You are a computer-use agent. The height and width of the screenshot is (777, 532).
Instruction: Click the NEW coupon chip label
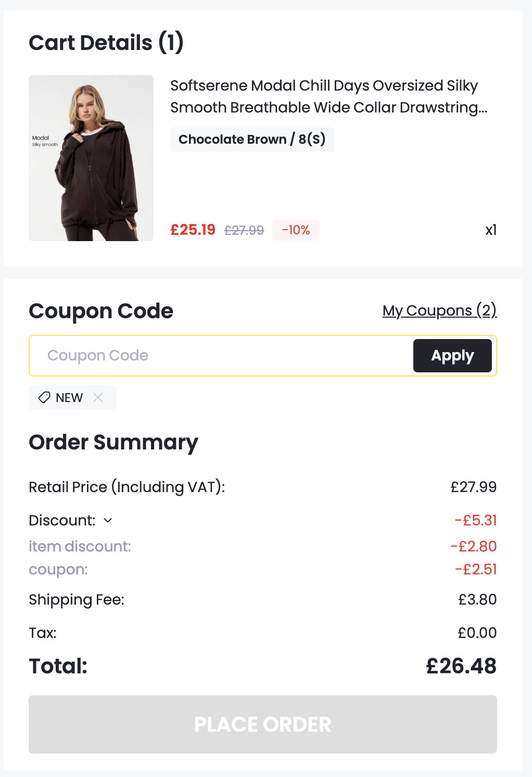click(x=69, y=398)
